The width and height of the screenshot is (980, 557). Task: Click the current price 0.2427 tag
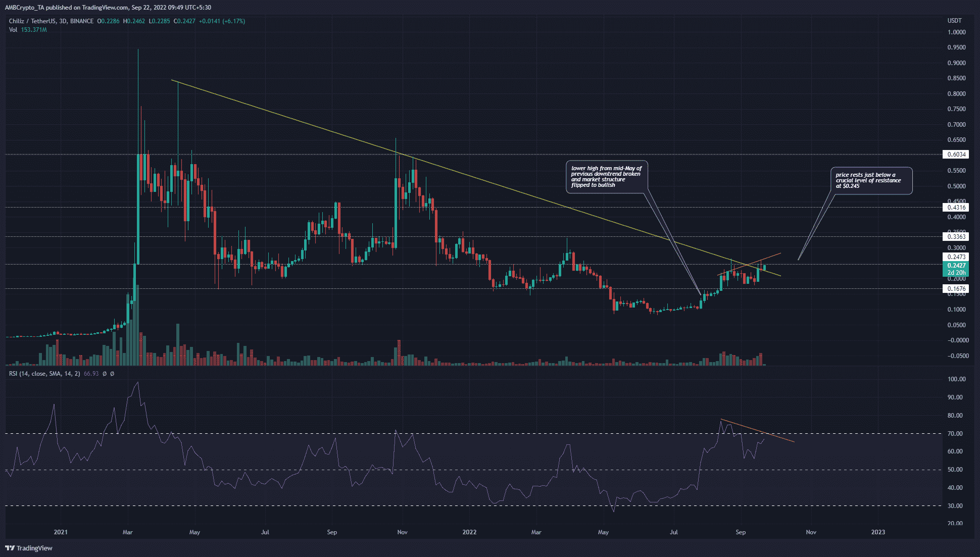coord(956,266)
